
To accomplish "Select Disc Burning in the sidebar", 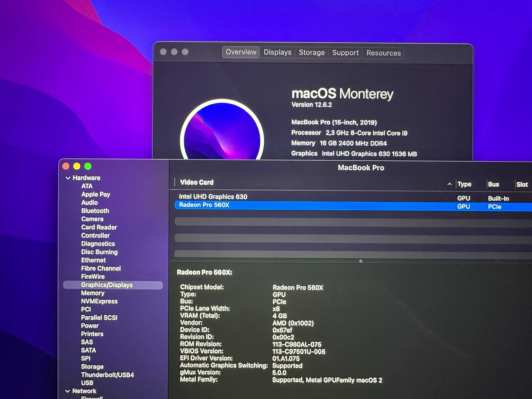I will point(99,252).
